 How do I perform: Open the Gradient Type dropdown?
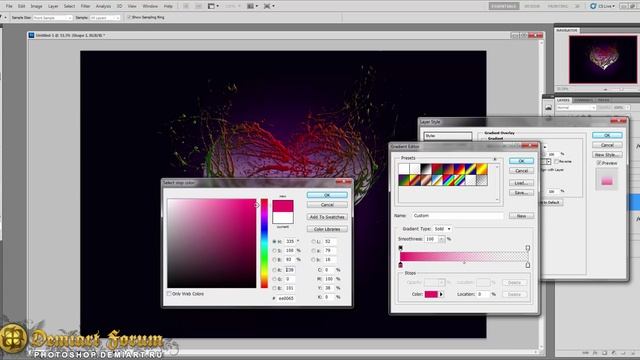[x=442, y=229]
